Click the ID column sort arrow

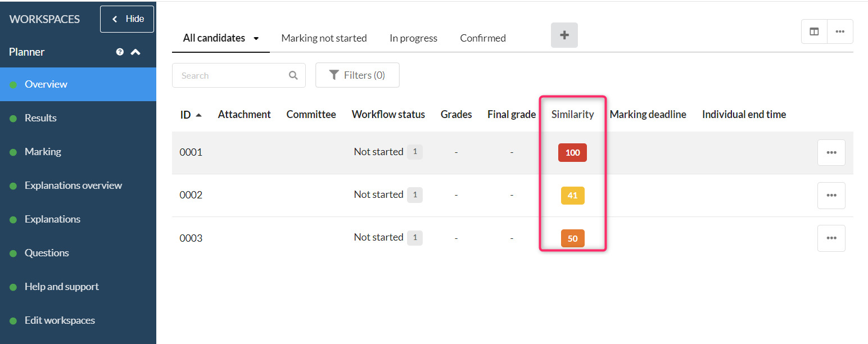coord(198,114)
